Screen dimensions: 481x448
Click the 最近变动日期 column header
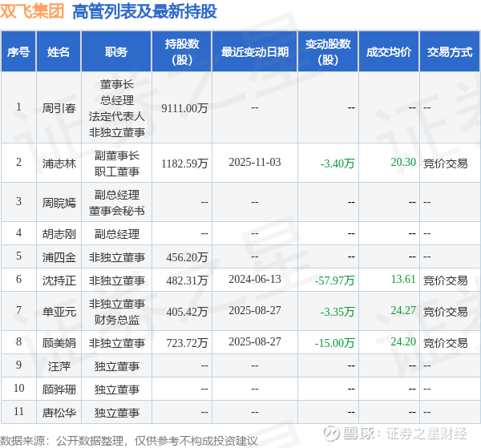[x=255, y=52]
